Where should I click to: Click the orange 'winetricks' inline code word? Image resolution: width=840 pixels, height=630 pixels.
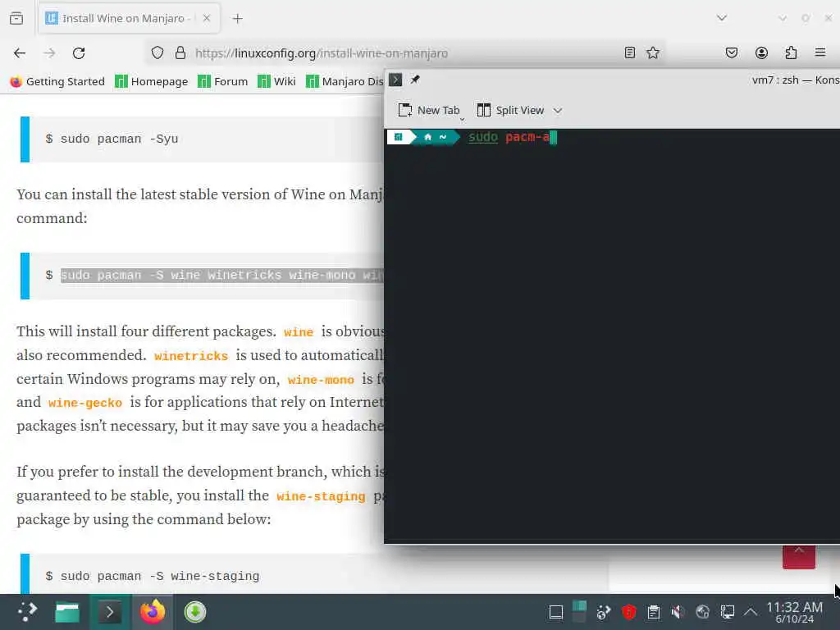(190, 356)
